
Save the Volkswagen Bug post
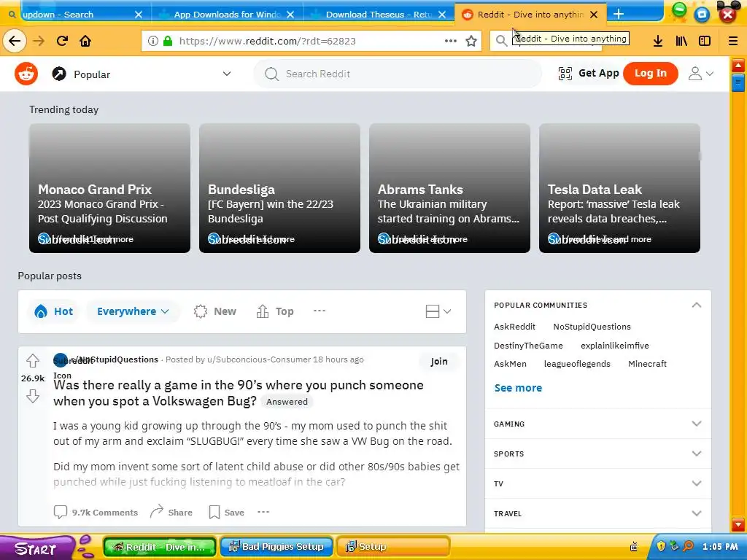227,513
